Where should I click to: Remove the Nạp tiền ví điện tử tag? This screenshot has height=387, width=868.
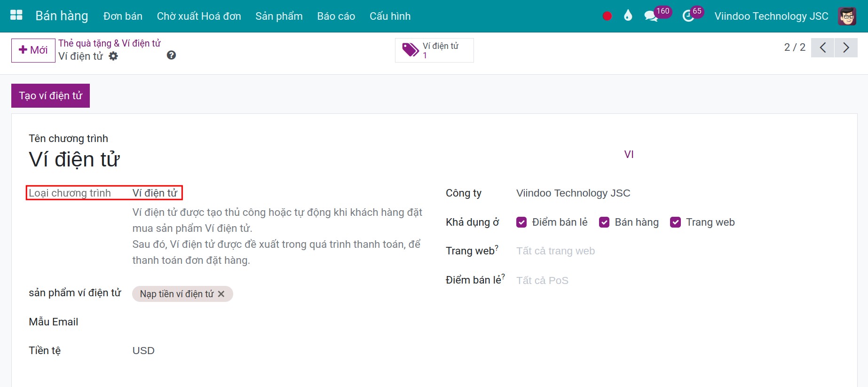tap(221, 294)
